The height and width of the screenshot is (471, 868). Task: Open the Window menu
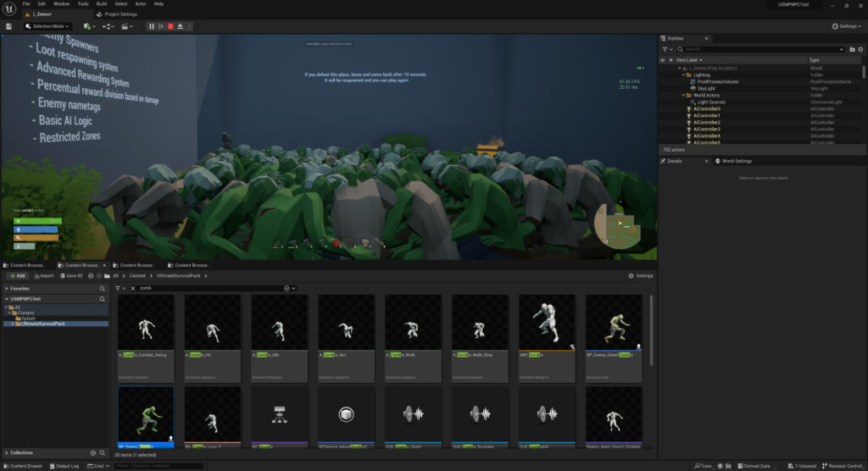pos(61,4)
